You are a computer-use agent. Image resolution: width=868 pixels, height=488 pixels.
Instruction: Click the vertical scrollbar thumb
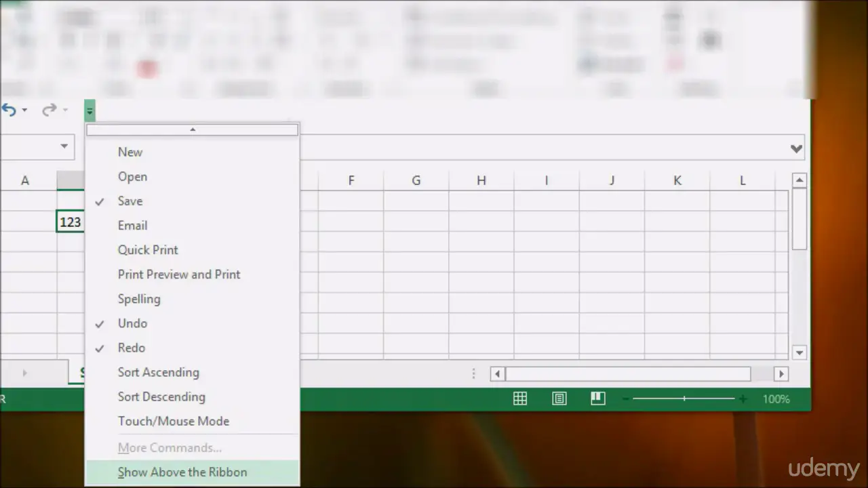click(800, 219)
